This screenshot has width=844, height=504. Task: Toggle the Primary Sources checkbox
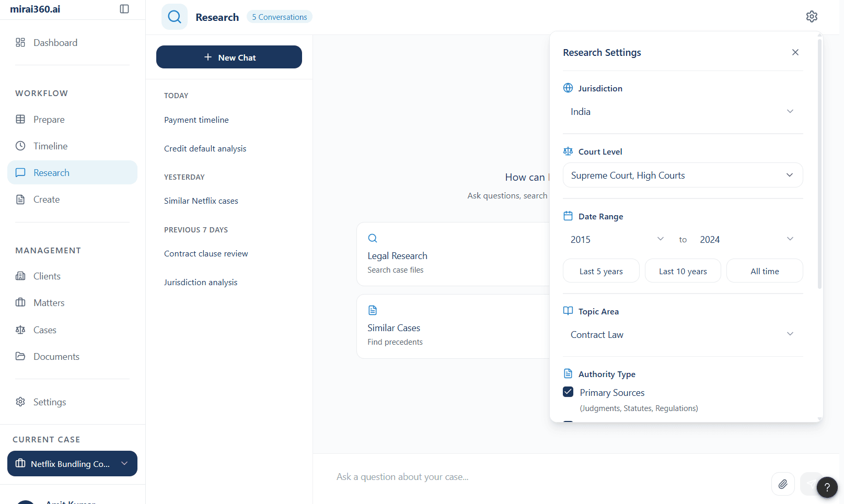pos(568,392)
